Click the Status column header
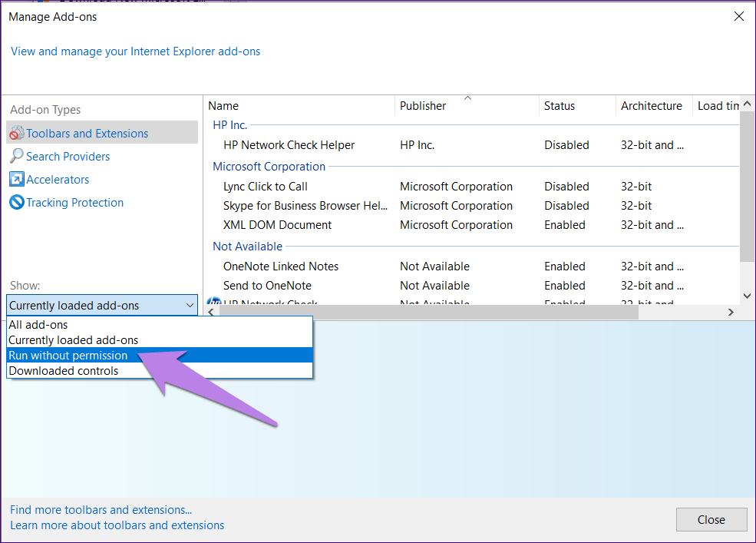756x543 pixels. [560, 106]
